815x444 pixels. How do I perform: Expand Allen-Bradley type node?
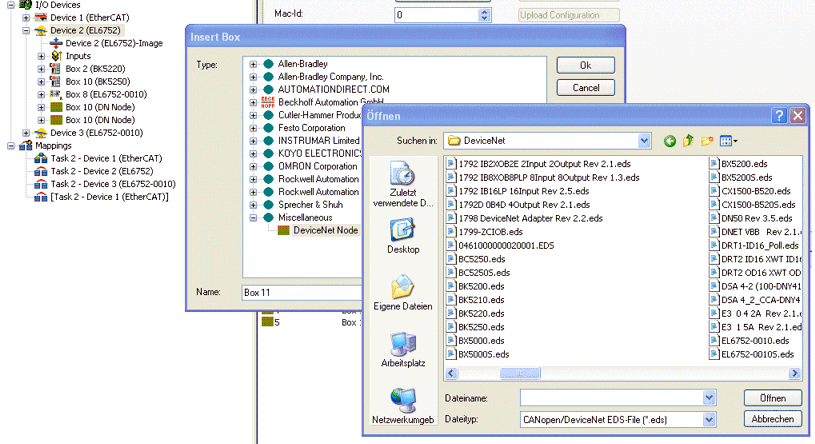pos(253,64)
